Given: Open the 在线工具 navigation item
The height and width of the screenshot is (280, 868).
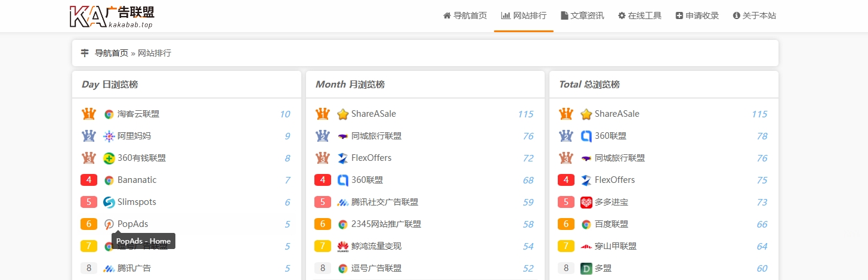Looking at the screenshot, I should pos(640,15).
